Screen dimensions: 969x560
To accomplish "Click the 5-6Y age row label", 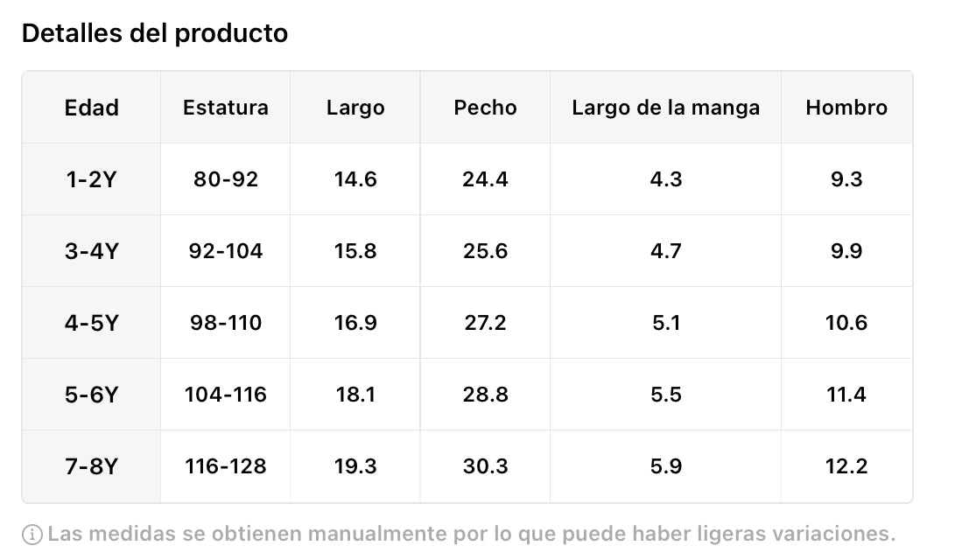I will click(x=91, y=395).
